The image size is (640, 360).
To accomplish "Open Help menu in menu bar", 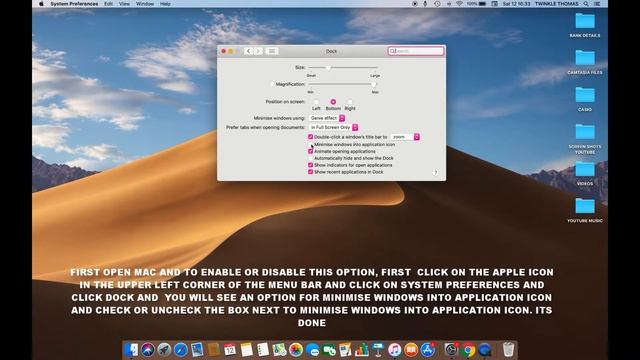I will pyautogui.click(x=165, y=4).
